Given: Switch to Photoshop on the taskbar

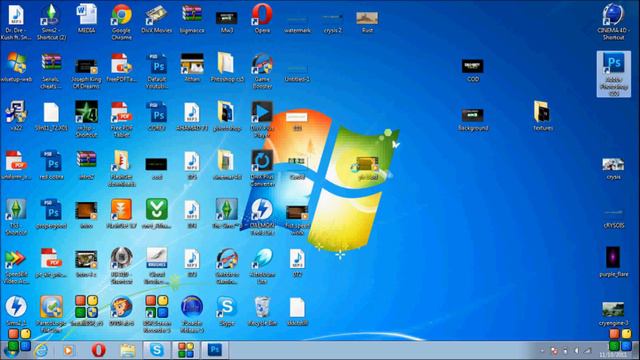Looking at the screenshot, I should pyautogui.click(x=215, y=350).
